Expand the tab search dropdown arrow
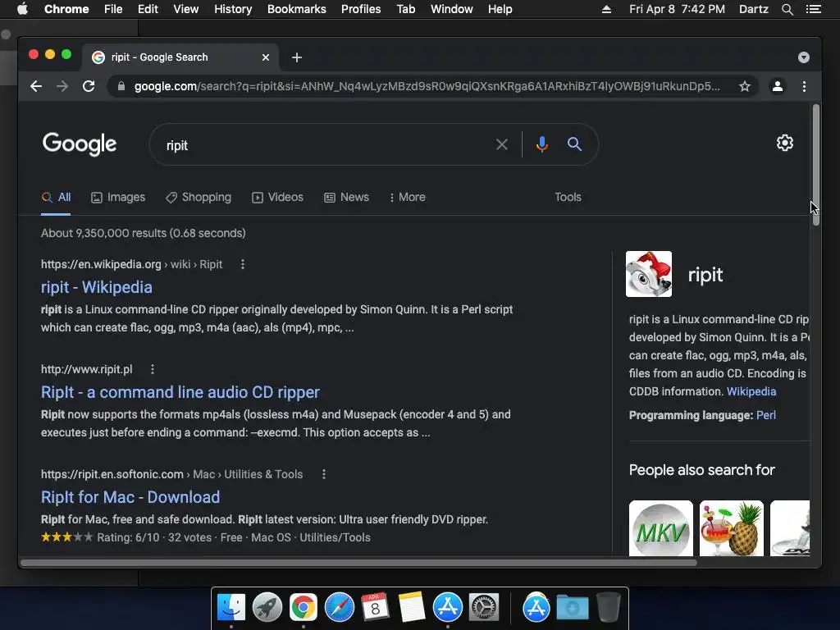 coord(804,57)
